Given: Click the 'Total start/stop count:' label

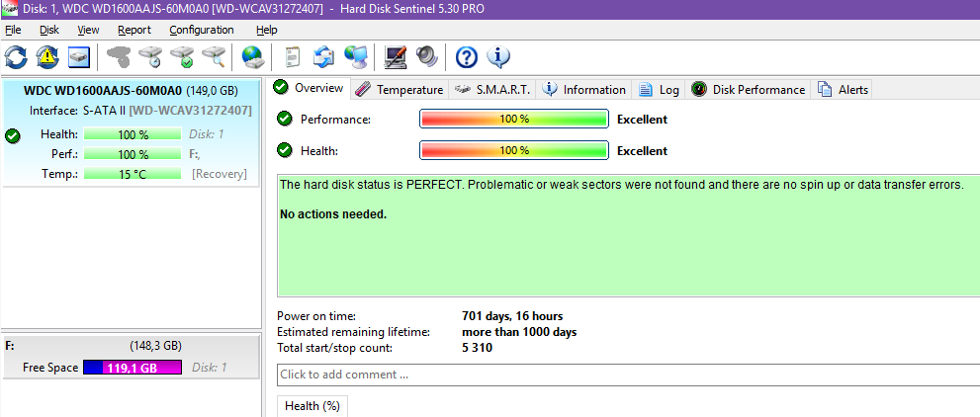Looking at the screenshot, I should click(333, 348).
